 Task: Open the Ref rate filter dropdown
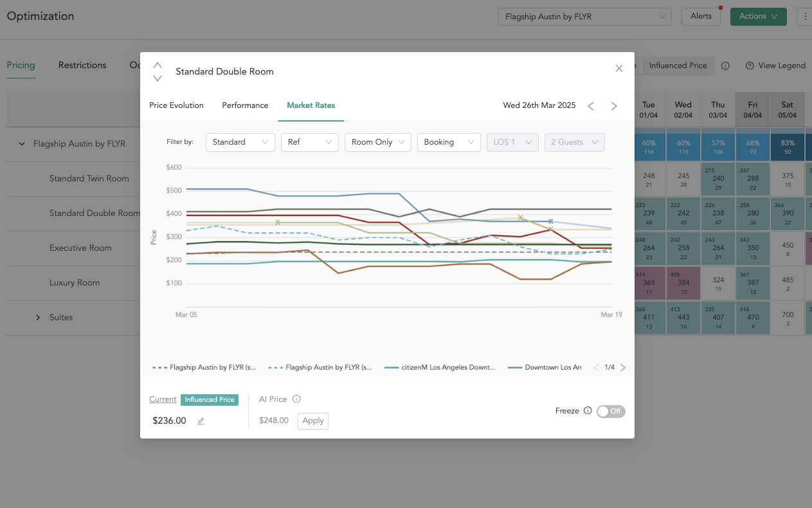pyautogui.click(x=309, y=142)
